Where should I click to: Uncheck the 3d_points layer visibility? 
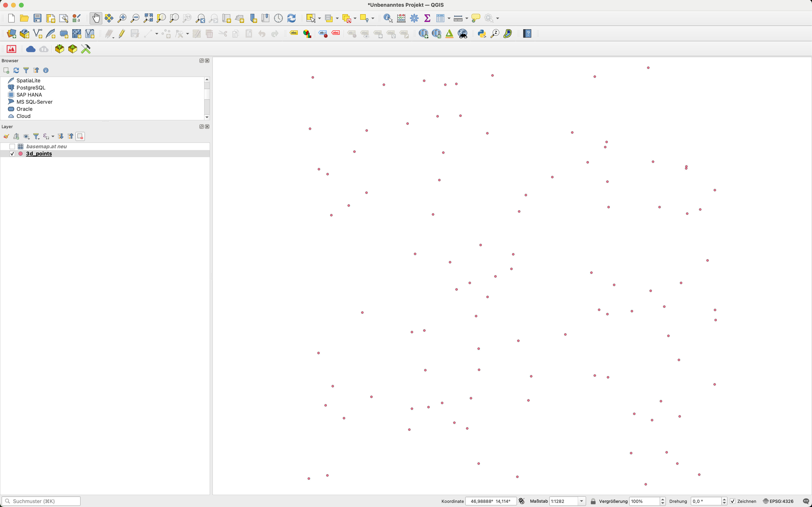[12, 154]
